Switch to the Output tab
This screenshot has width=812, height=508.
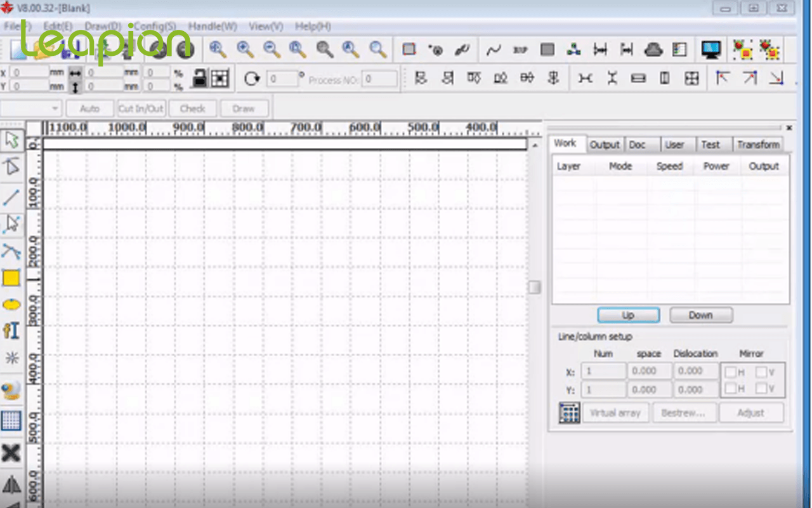pos(605,145)
